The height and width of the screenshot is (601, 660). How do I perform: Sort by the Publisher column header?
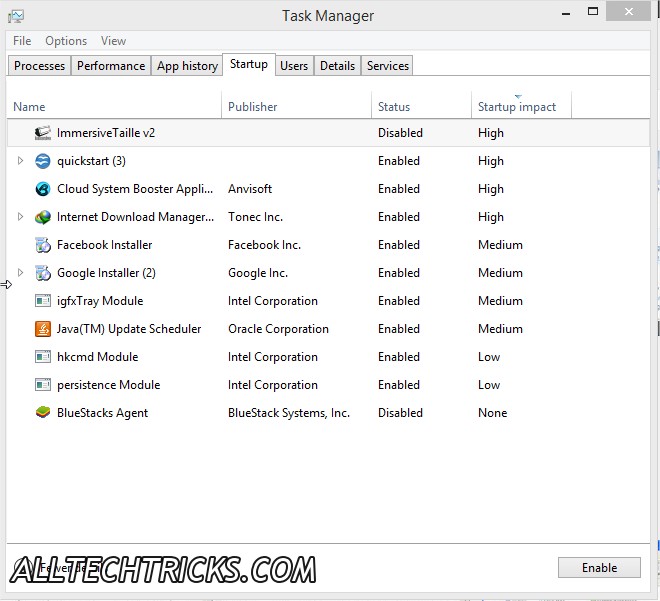(296, 106)
